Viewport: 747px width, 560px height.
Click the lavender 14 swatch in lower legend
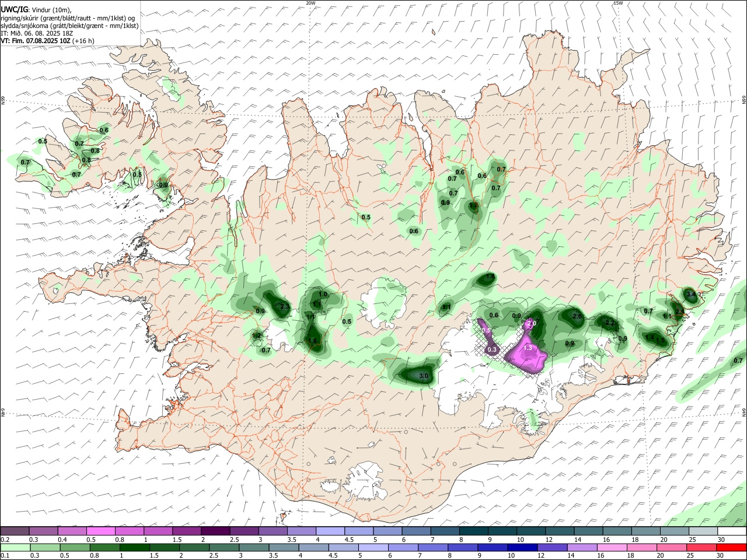click(582, 547)
